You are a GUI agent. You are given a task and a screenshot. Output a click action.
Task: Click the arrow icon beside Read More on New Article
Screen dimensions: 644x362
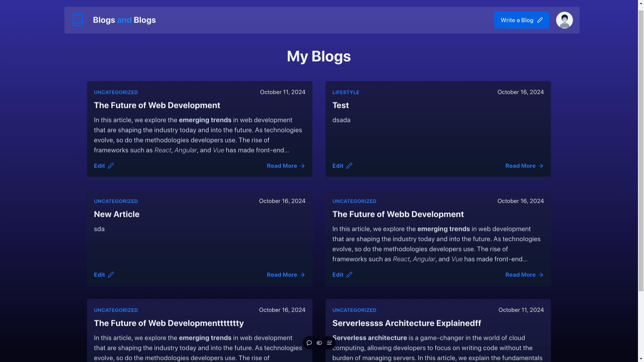point(302,275)
